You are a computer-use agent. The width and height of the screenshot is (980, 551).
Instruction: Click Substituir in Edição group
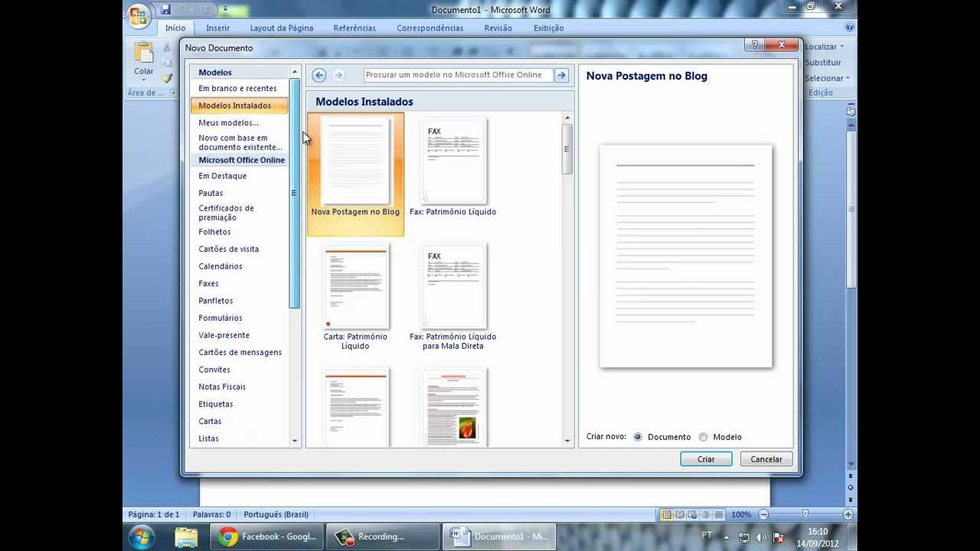pos(823,63)
